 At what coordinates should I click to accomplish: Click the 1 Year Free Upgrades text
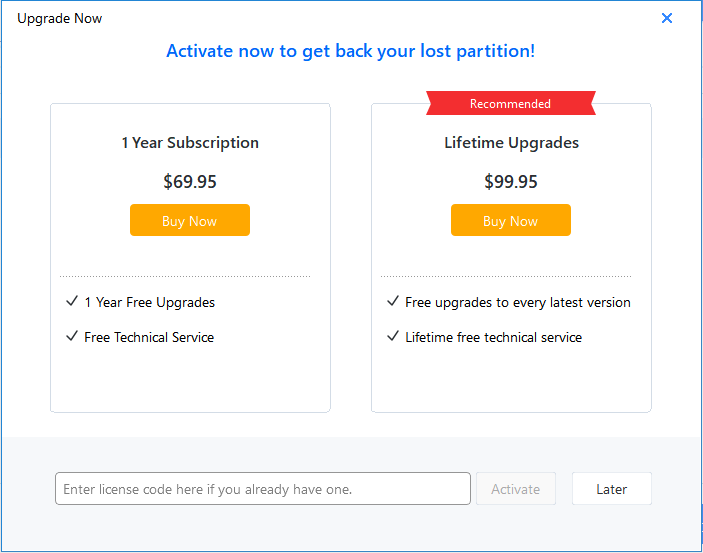[x=149, y=302]
